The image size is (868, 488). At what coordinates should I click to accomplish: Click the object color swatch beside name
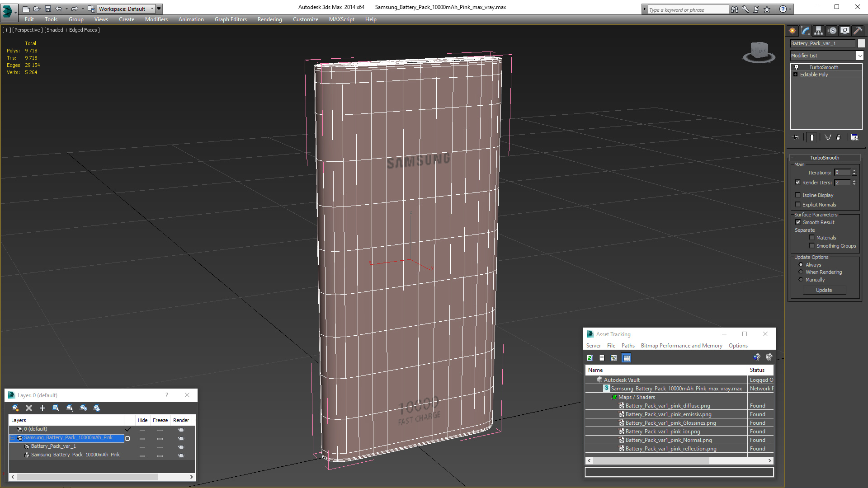coord(861,43)
